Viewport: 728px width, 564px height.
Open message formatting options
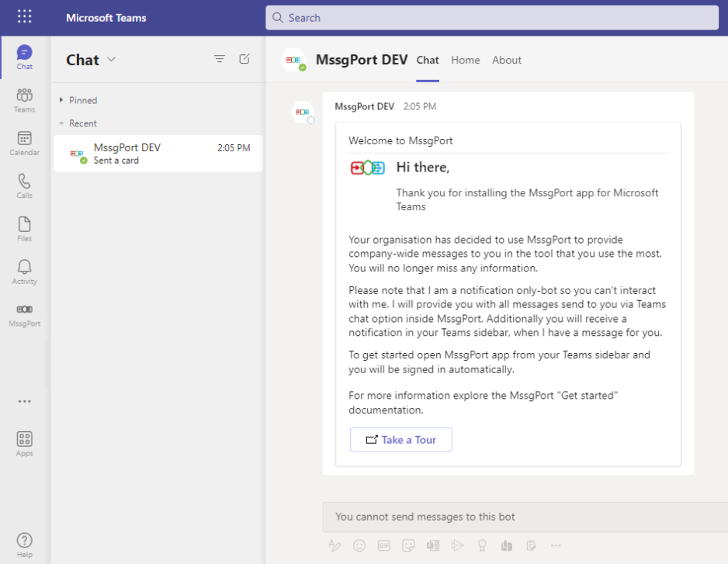(335, 545)
